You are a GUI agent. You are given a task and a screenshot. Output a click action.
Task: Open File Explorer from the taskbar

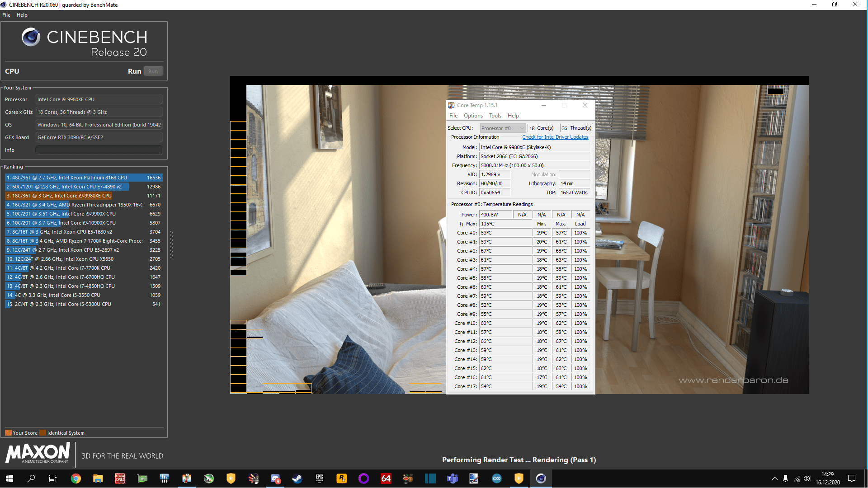98,479
